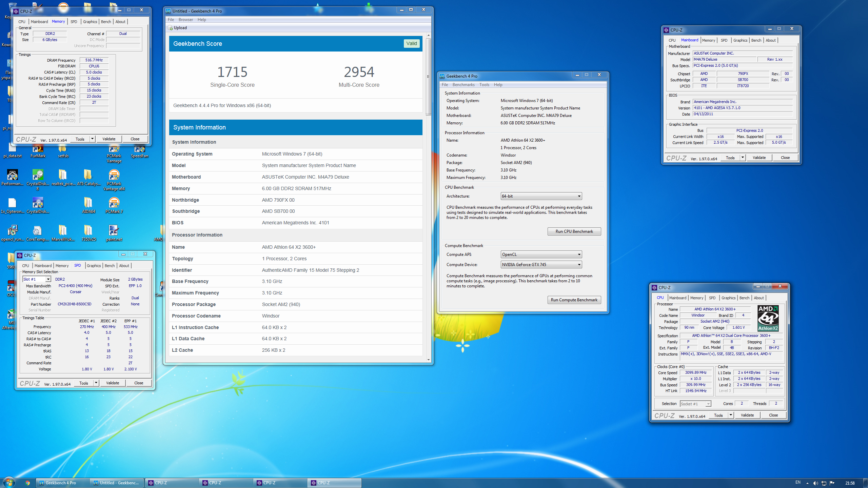Open the Compute Device GTX 745 dropdown

point(541,265)
